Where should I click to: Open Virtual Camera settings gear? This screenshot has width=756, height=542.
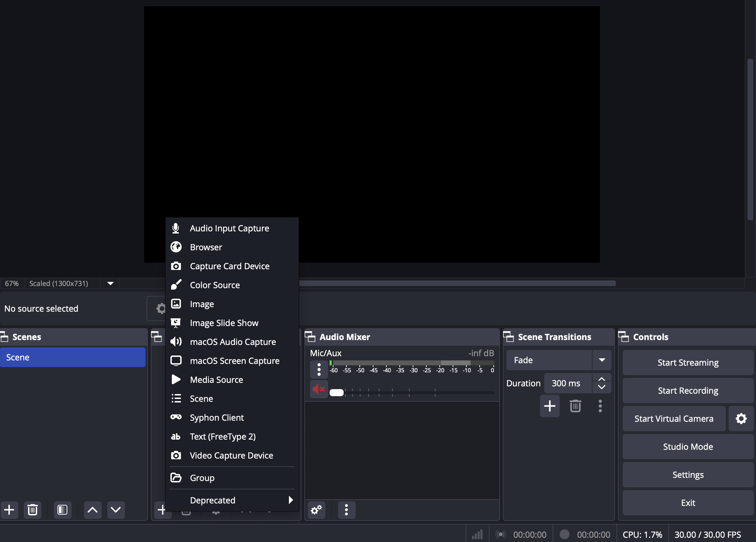coord(741,419)
